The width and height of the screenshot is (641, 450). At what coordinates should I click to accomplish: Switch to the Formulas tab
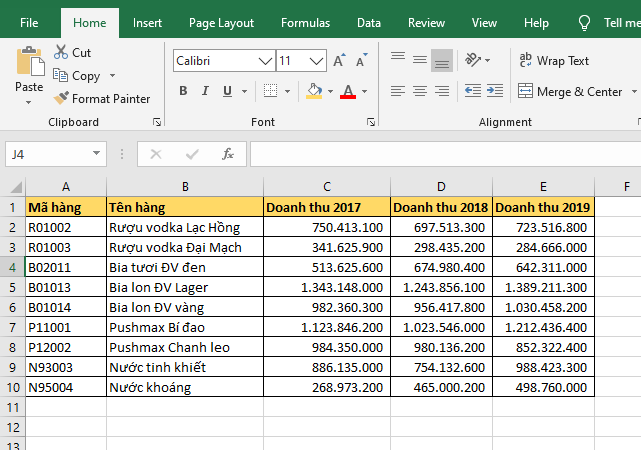point(305,23)
